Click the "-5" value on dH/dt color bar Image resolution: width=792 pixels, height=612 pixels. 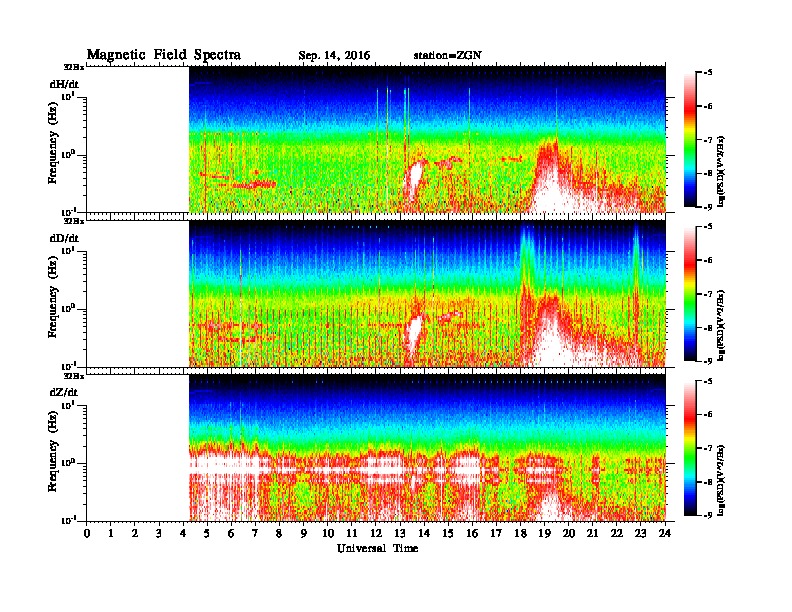coord(707,73)
